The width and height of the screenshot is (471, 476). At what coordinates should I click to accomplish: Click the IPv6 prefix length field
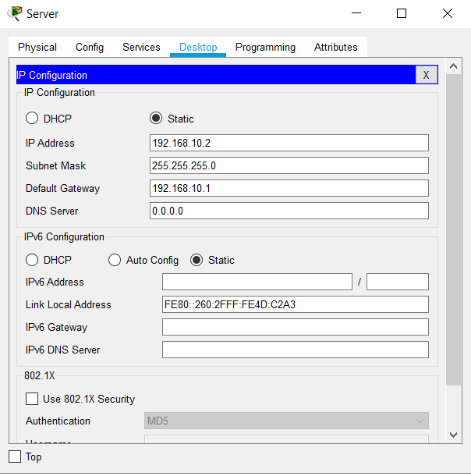pos(397,282)
